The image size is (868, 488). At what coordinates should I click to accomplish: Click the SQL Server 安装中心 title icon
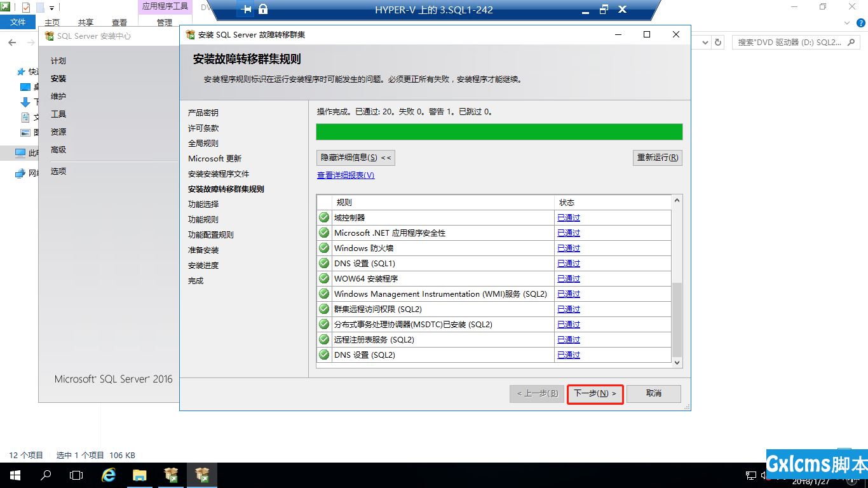[49, 36]
